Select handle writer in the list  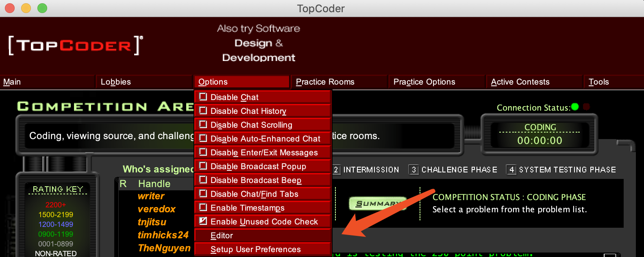pos(151,196)
